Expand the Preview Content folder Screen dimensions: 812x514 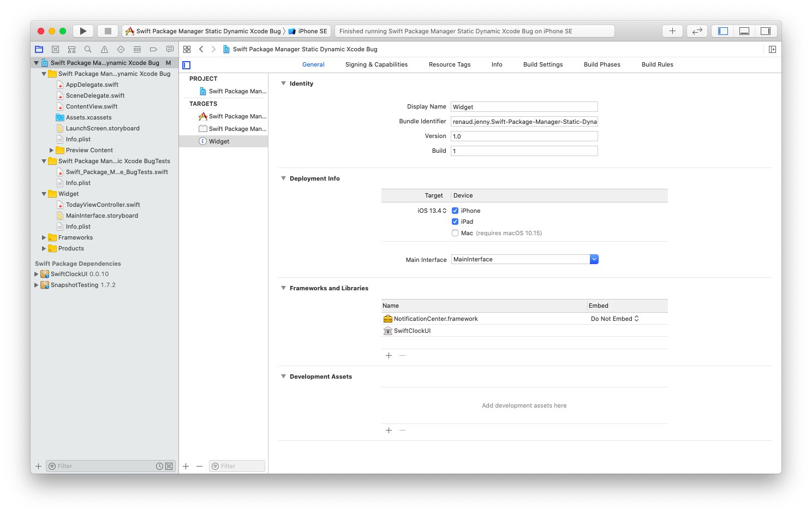(x=51, y=150)
